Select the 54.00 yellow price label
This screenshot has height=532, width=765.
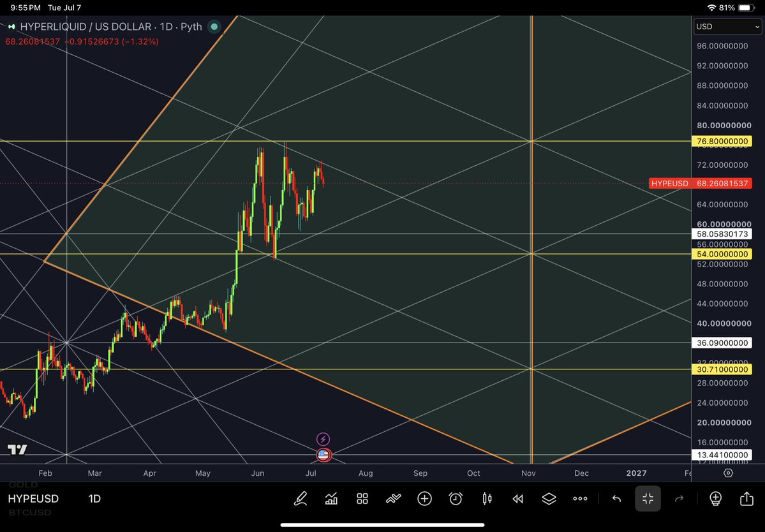[722, 254]
